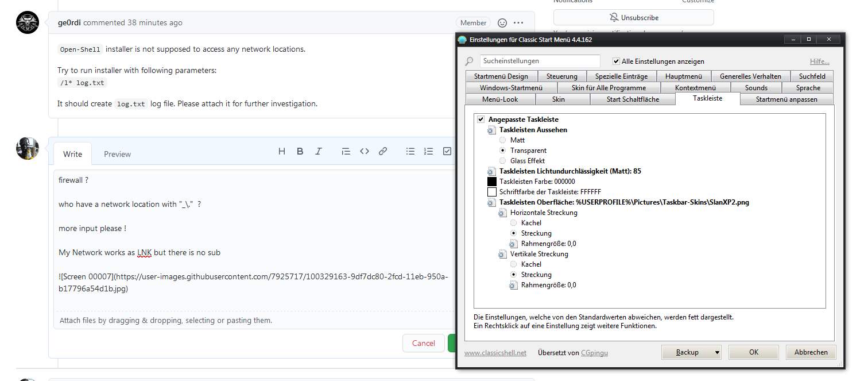Toggle bold formatting in comment editor
This screenshot has height=381, width=868.
click(300, 151)
